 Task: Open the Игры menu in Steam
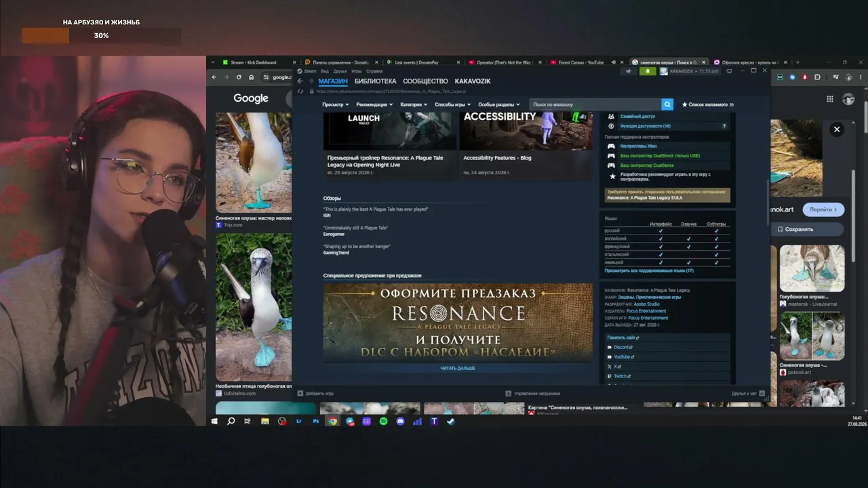pyautogui.click(x=357, y=71)
